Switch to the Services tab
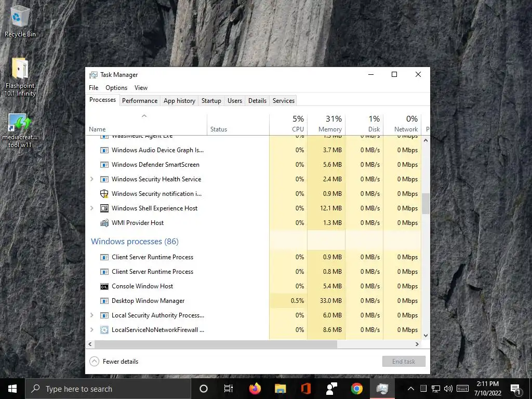The width and height of the screenshot is (532, 399). coord(284,101)
